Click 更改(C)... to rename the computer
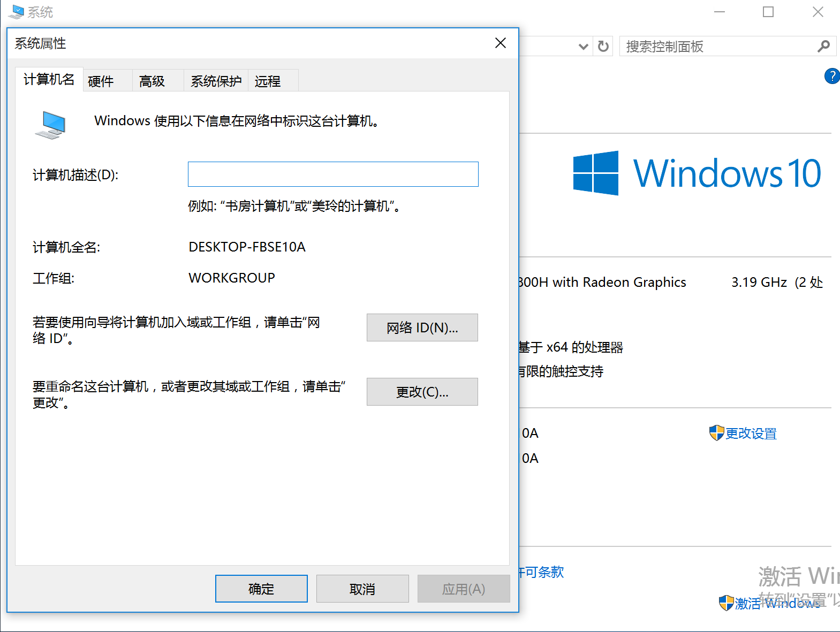Viewport: 840px width, 632px height. (x=422, y=392)
